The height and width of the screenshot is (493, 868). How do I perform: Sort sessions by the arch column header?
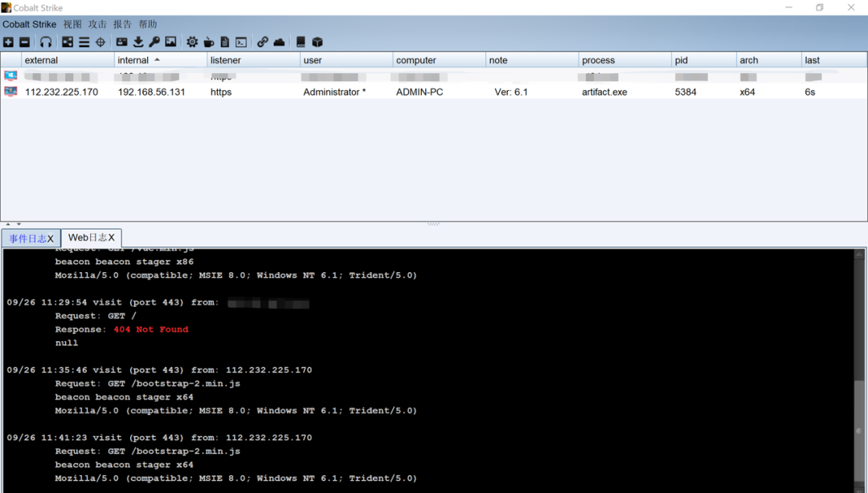tap(769, 60)
